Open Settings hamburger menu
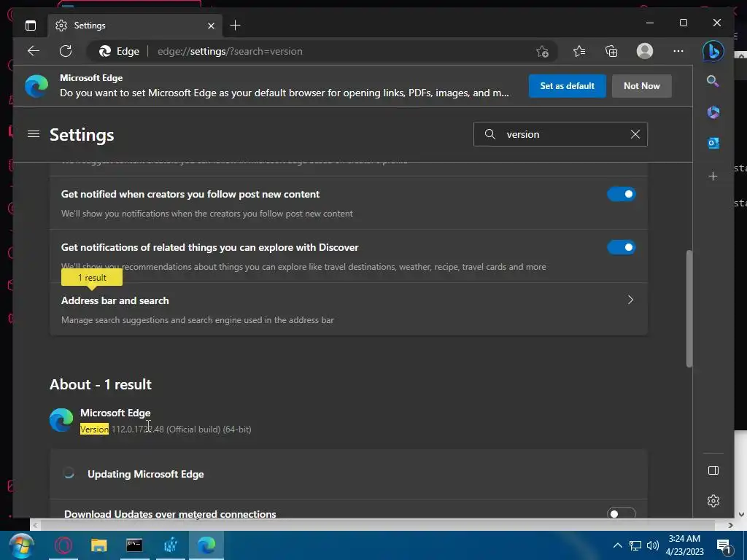 point(34,134)
